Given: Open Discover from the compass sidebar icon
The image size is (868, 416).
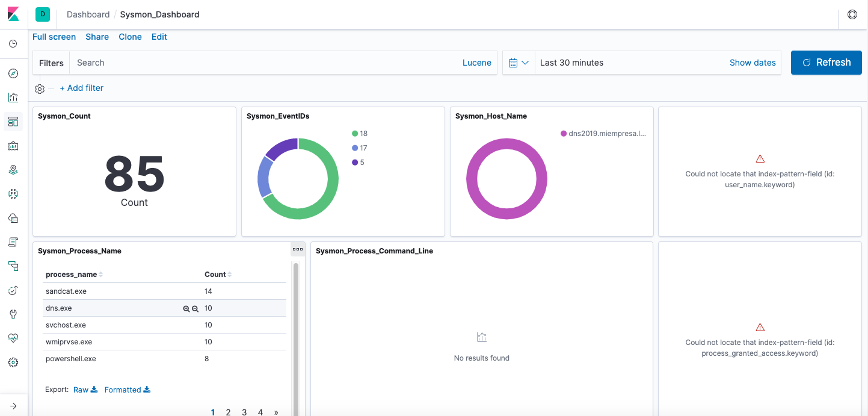Looking at the screenshot, I should [x=13, y=73].
